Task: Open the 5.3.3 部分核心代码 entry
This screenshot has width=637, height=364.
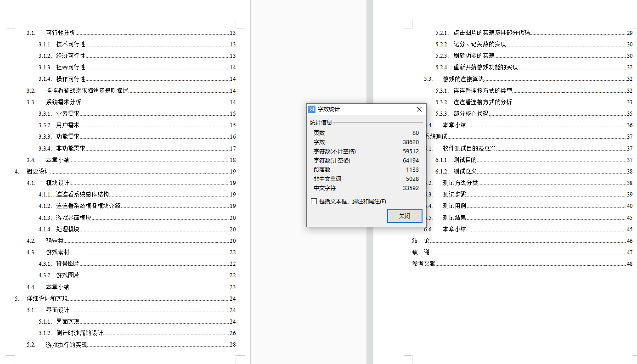Action: coord(471,113)
